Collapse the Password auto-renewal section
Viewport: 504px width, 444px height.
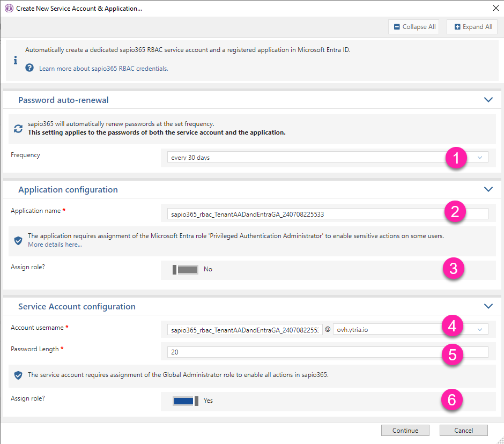point(488,100)
